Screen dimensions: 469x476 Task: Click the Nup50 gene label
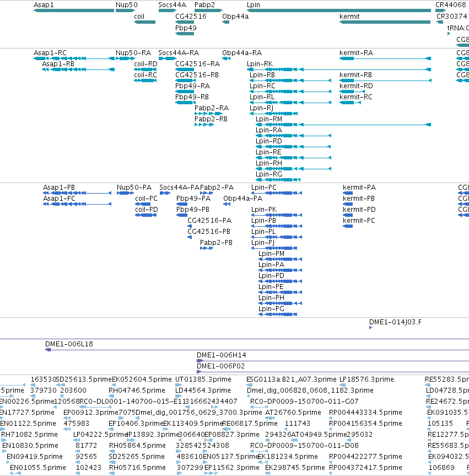[127, 5]
